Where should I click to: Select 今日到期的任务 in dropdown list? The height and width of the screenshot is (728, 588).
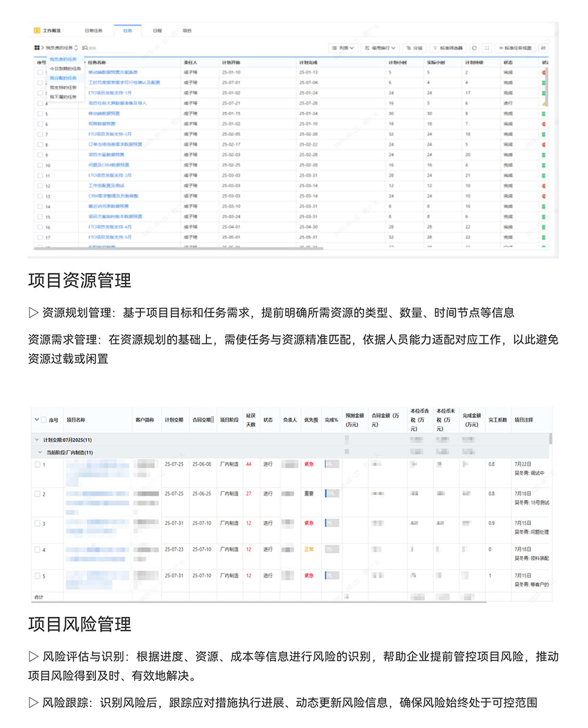(65, 69)
